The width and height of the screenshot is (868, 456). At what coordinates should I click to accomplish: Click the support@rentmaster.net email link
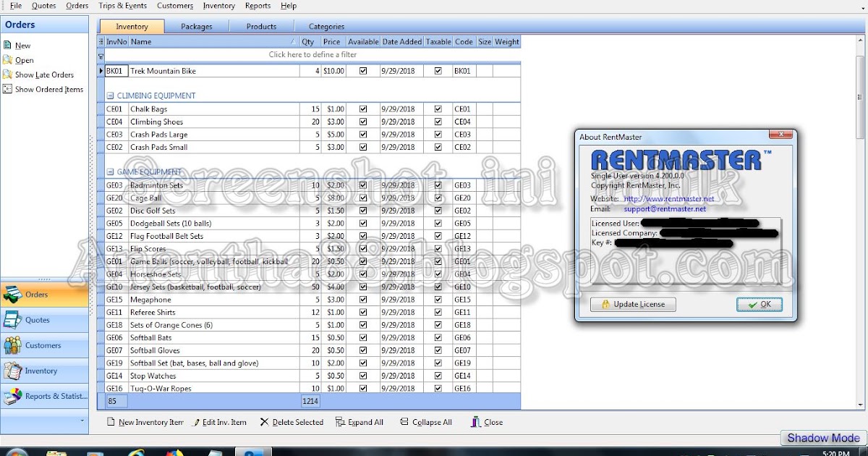[665, 209]
